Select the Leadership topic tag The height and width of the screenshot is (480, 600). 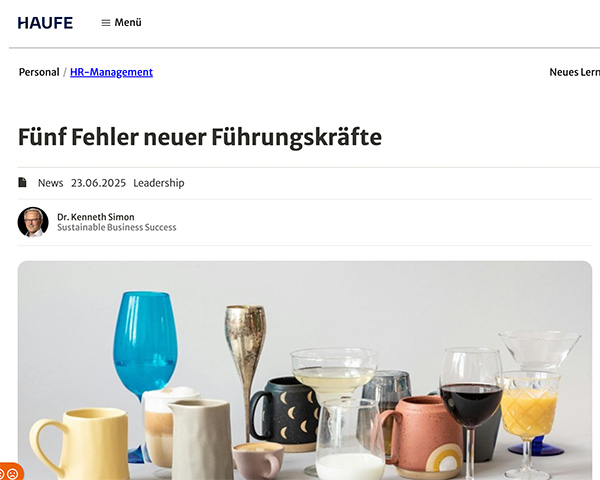159,183
